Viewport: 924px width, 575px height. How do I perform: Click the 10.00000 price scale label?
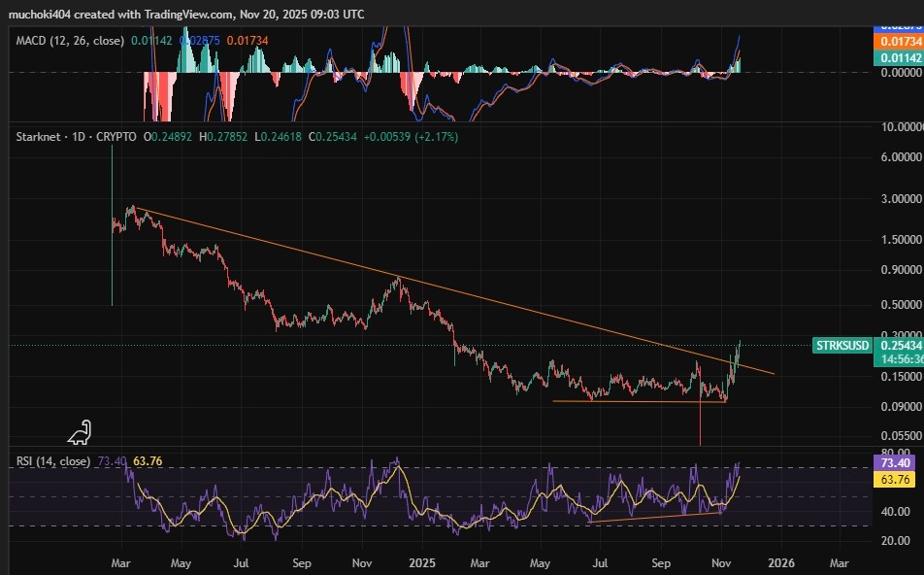point(898,127)
